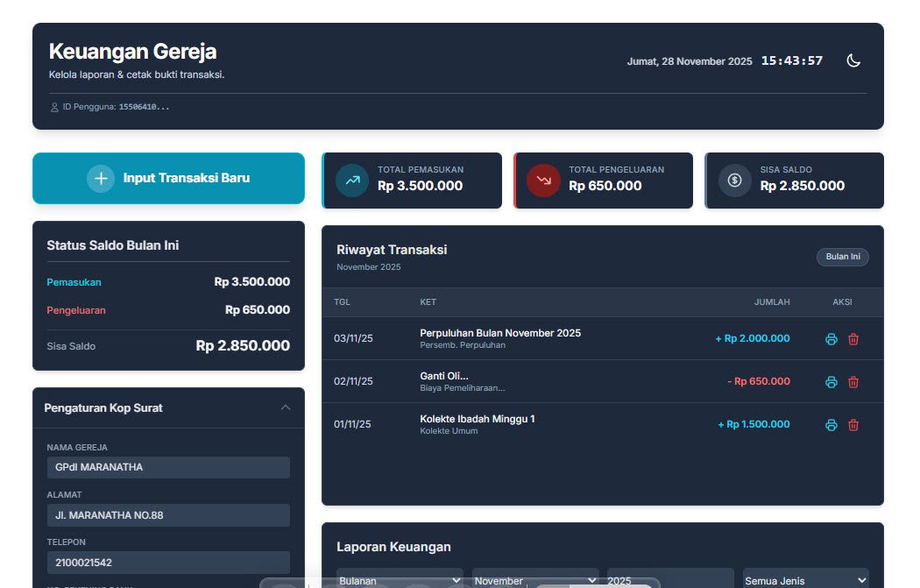Click the date 02/11/25 in the table
The width and height of the screenshot is (920, 588).
click(x=353, y=381)
